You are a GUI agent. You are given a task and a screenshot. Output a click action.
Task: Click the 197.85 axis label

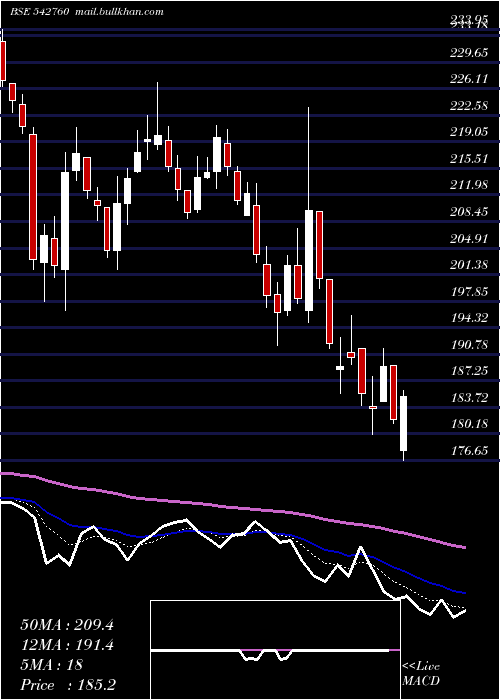(x=469, y=292)
